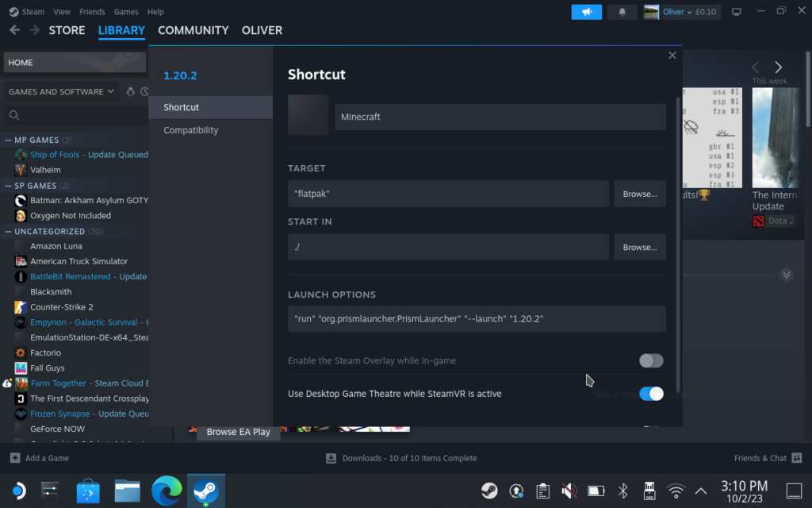Viewport: 812px width, 508px height.
Task: Click the muted volume tray icon
Action: tap(569, 491)
